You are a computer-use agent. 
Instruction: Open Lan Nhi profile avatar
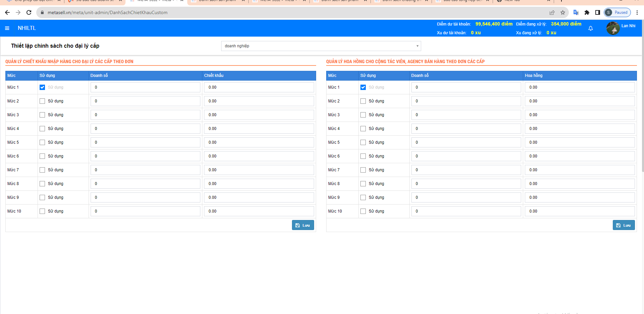(x=613, y=28)
